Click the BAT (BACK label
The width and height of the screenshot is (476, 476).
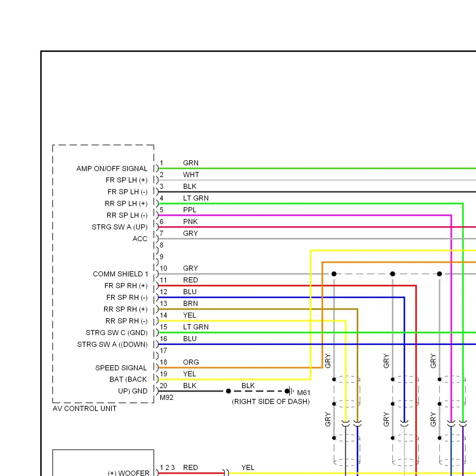[x=128, y=380]
